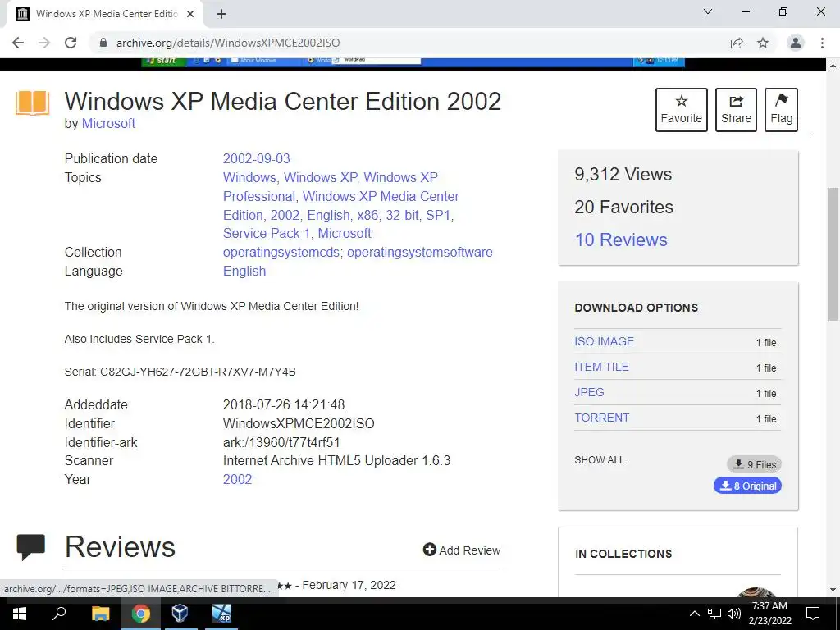
Task: Download the 9 Files bundle
Action: click(x=755, y=464)
